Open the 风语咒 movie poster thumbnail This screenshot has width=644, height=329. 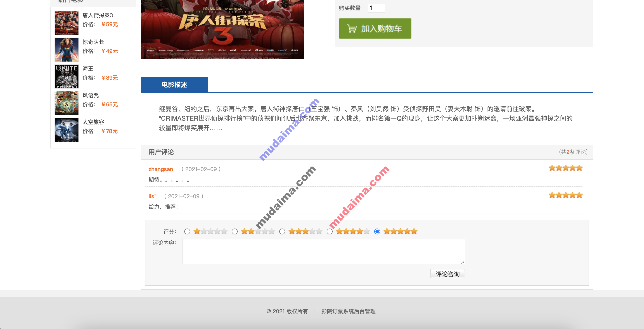[x=66, y=103]
